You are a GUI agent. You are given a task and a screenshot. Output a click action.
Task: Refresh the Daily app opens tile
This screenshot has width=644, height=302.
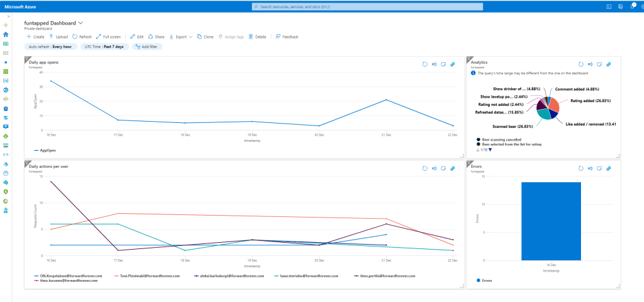424,64
